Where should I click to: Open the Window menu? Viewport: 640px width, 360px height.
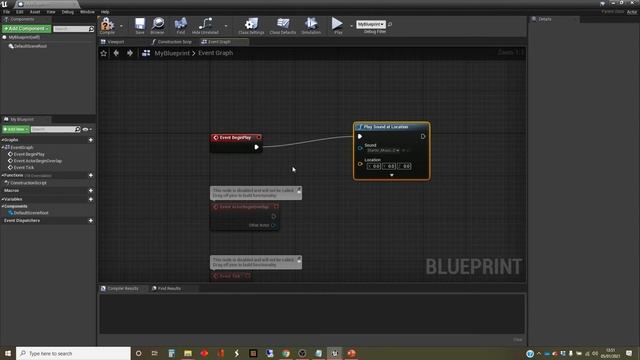(87, 12)
